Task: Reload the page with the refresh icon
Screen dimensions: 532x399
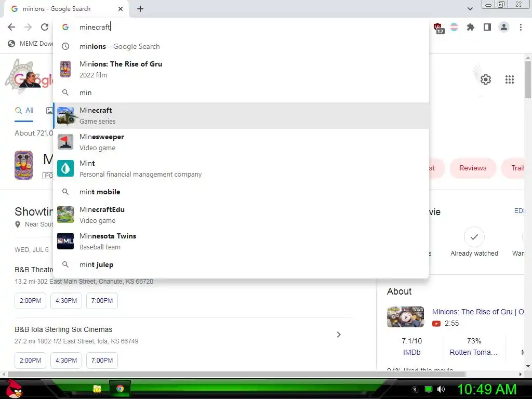Action: click(x=45, y=27)
